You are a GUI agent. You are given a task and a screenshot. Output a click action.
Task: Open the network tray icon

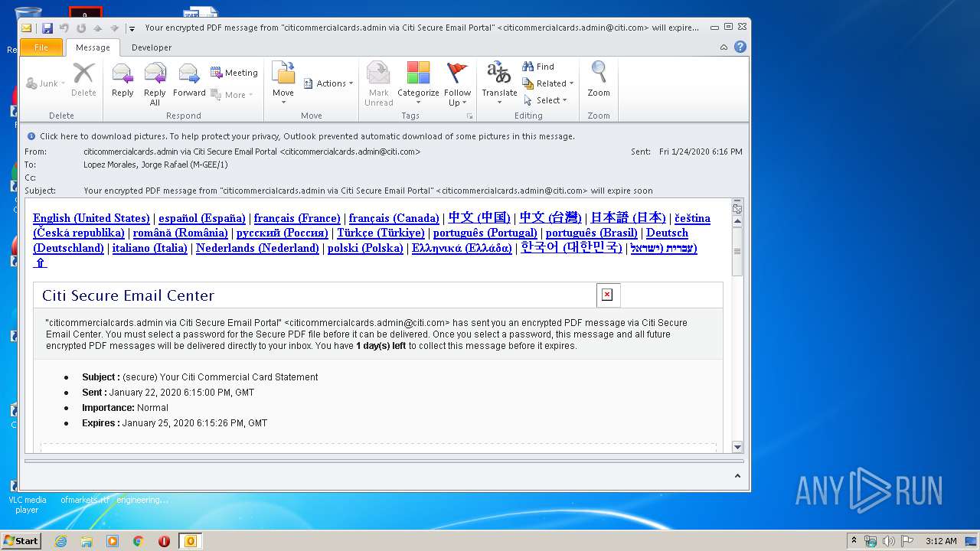coord(871,541)
